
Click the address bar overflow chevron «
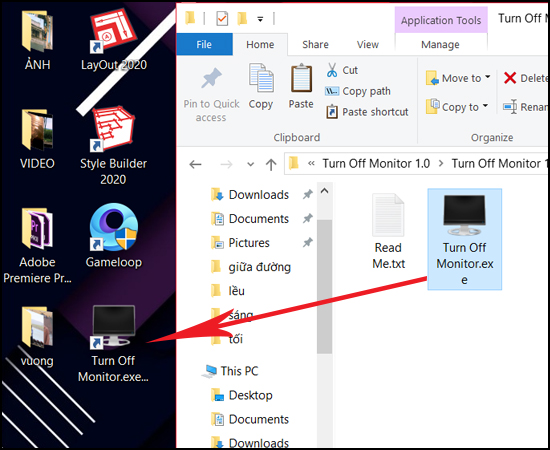click(311, 163)
